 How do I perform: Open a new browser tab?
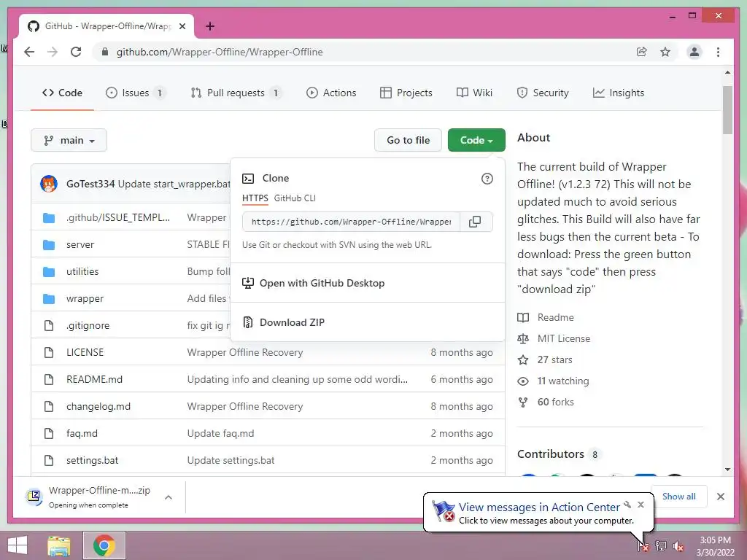[210, 26]
